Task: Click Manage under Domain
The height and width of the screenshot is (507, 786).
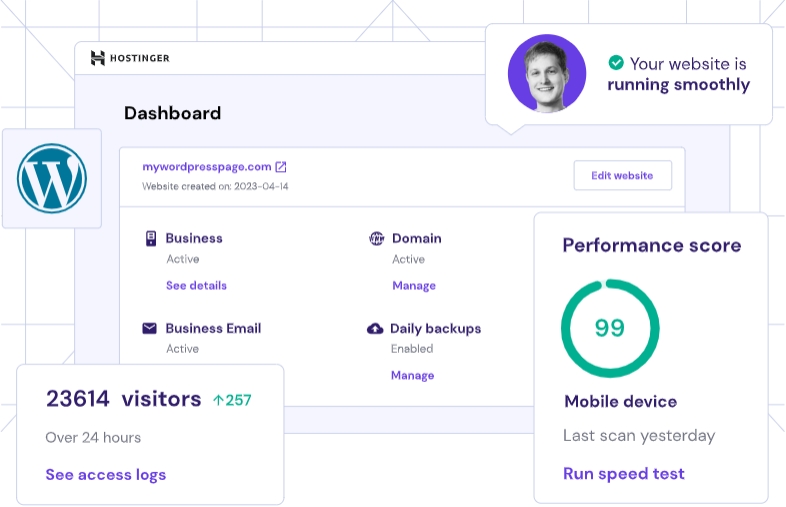Action: [x=413, y=285]
